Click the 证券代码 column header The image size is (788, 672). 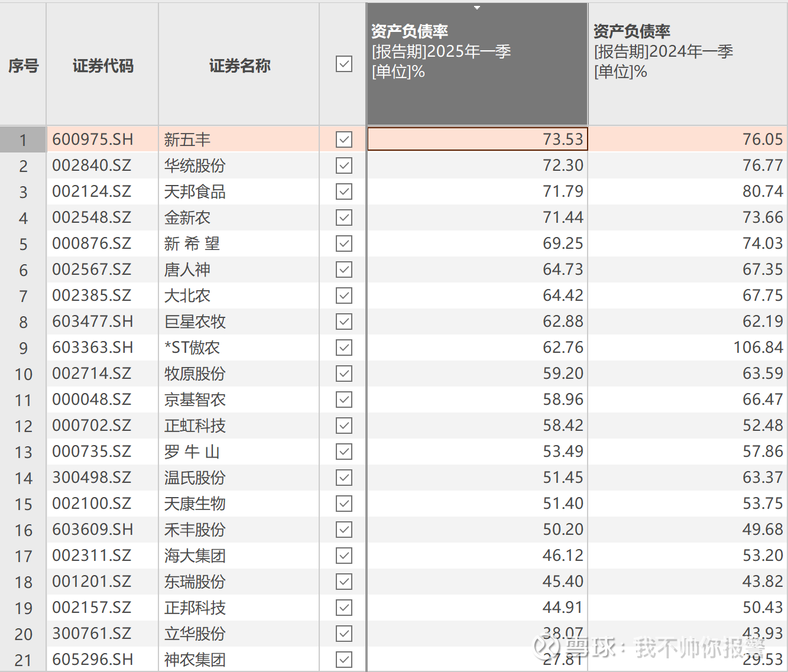(x=102, y=64)
